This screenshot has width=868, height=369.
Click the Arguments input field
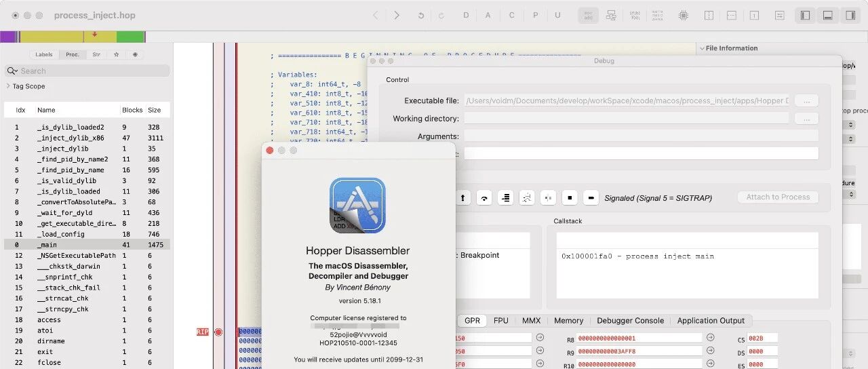click(641, 136)
